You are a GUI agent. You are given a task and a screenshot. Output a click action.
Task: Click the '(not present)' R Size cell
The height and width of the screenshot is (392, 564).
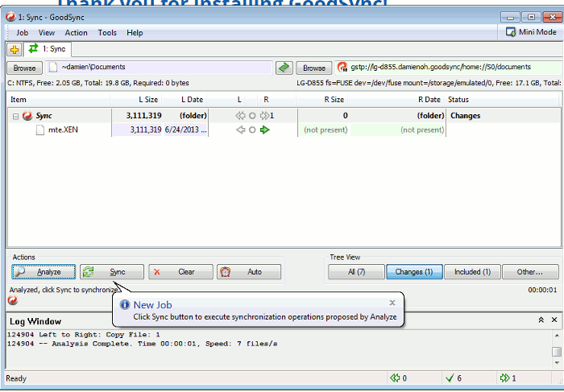(x=326, y=130)
